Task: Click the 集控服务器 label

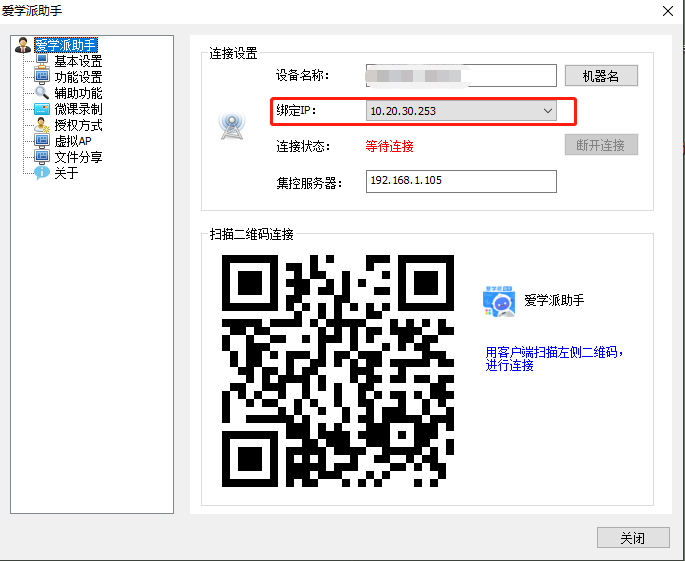Action: pos(308,183)
